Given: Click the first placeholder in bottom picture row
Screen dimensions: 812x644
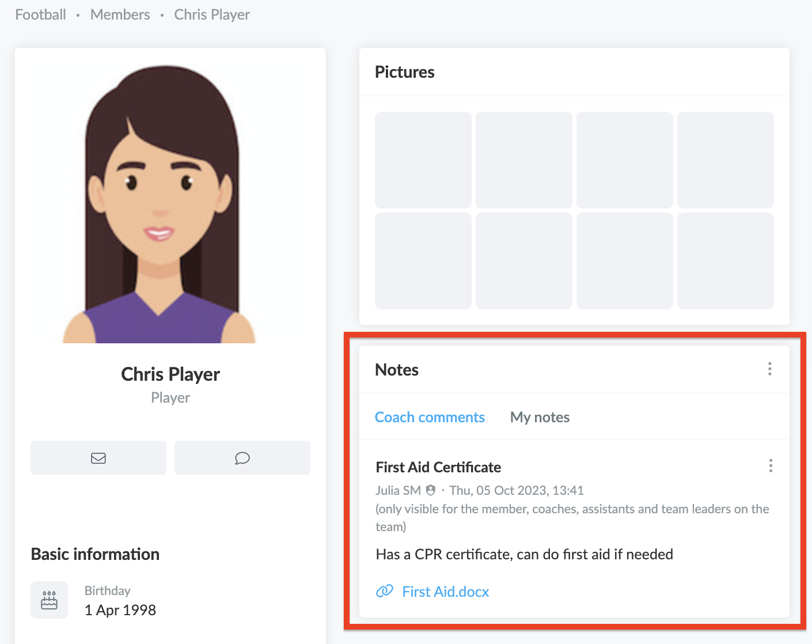Looking at the screenshot, I should pyautogui.click(x=423, y=261).
